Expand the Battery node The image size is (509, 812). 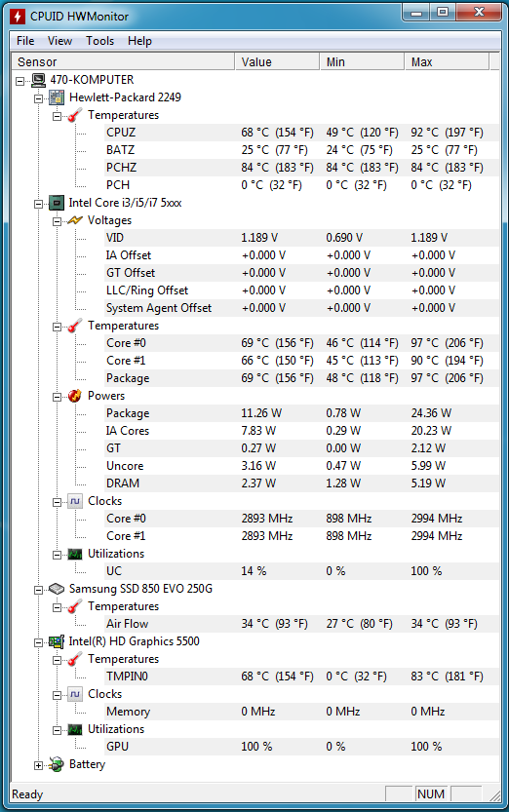pos(38,765)
